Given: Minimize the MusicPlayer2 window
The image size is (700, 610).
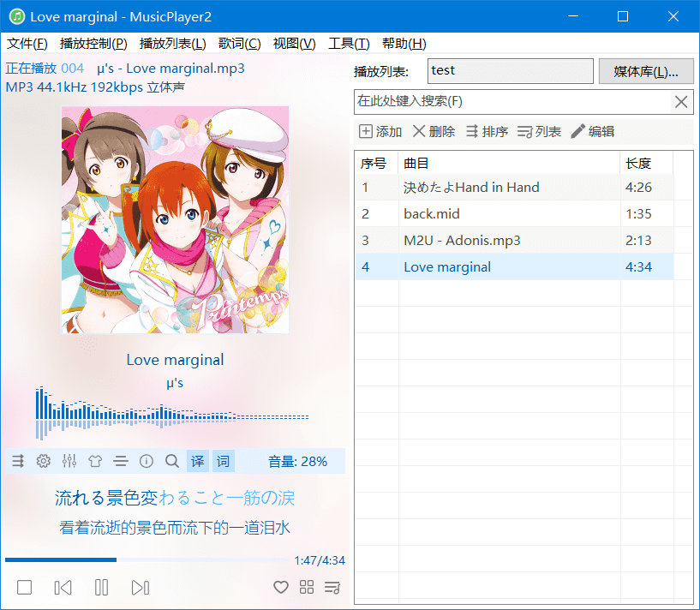Looking at the screenshot, I should click(x=573, y=16).
